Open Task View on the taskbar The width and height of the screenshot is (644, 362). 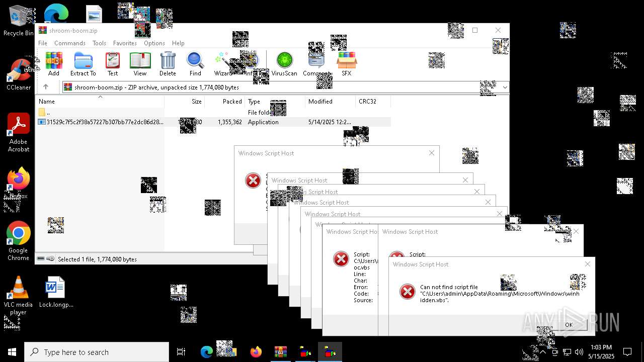click(181, 352)
